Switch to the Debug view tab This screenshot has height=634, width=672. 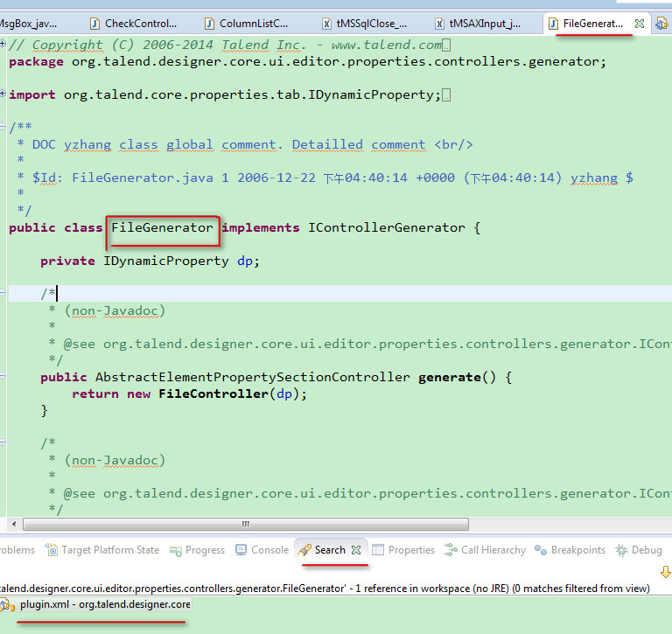click(x=639, y=550)
